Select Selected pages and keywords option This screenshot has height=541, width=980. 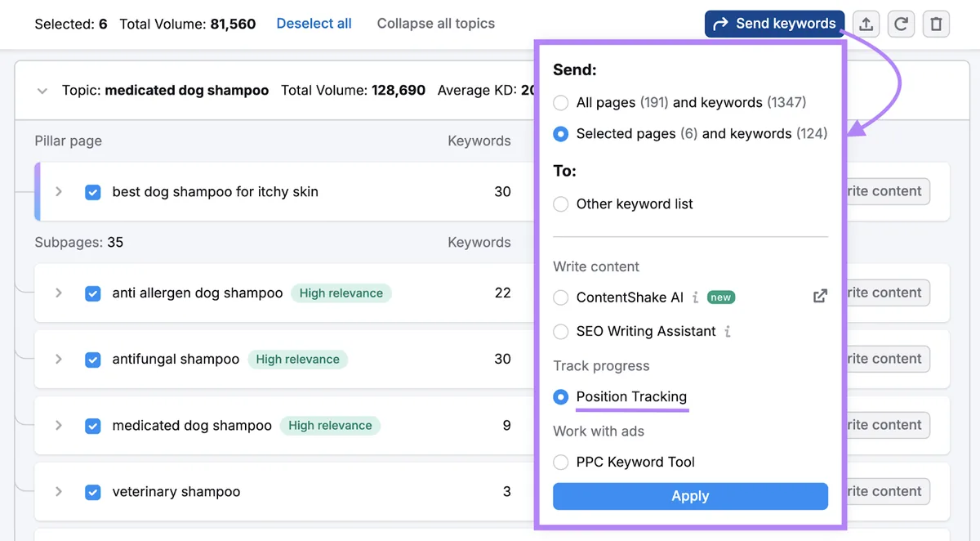coord(561,134)
